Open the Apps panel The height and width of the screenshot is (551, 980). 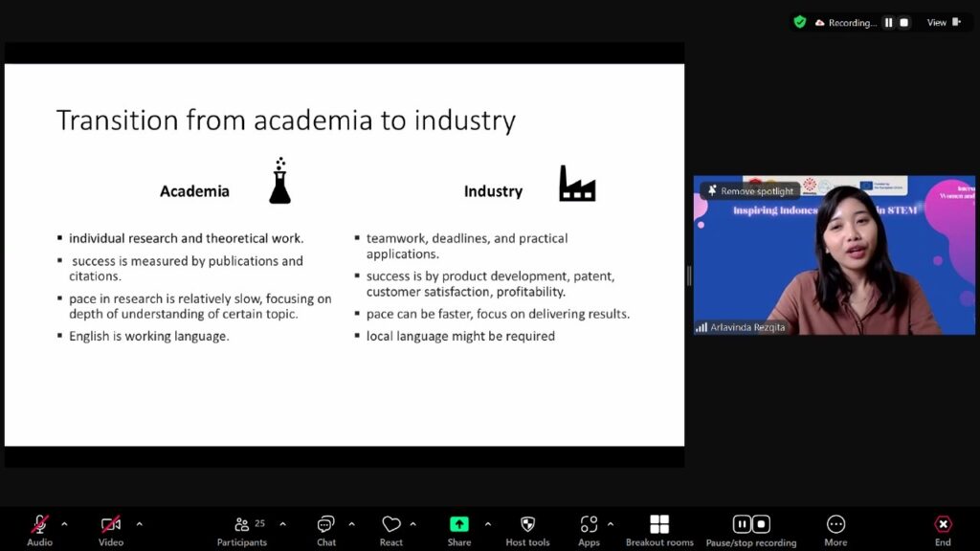coord(589,530)
